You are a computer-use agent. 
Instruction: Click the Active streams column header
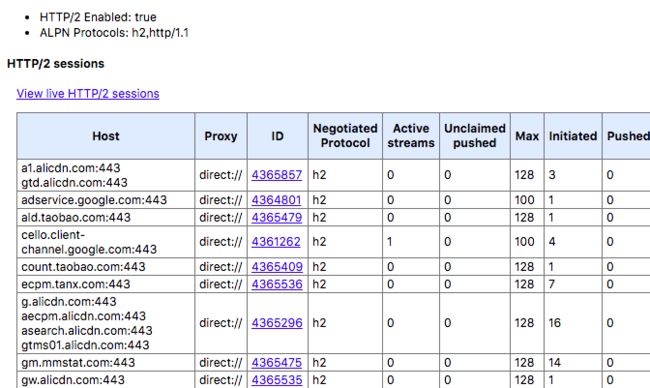coord(411,136)
